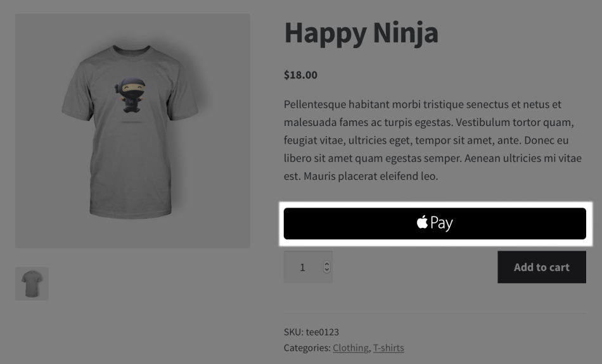Click the word Pay on the Apple Pay button
The height and width of the screenshot is (364, 602).
coord(442,223)
